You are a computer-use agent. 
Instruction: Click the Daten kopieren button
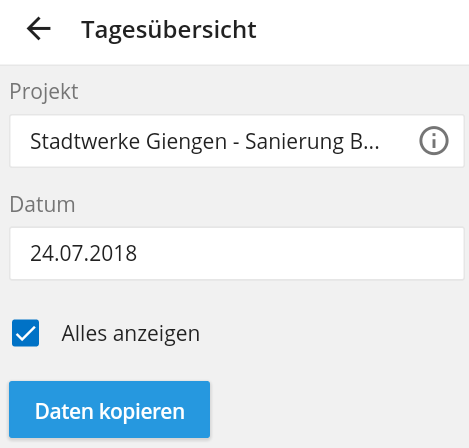click(x=109, y=409)
